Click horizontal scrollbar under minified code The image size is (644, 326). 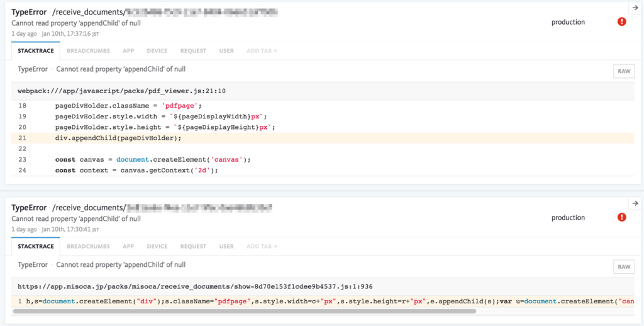[245, 311]
